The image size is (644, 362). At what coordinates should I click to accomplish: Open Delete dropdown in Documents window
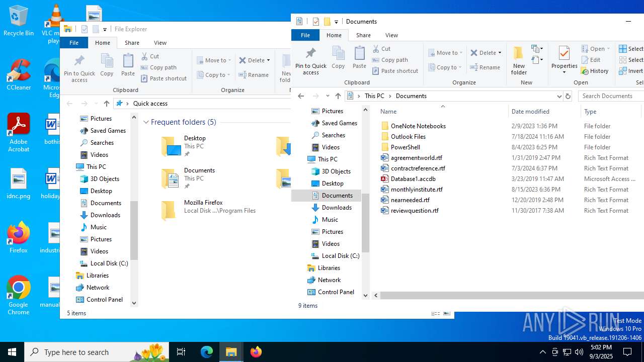coord(486,53)
